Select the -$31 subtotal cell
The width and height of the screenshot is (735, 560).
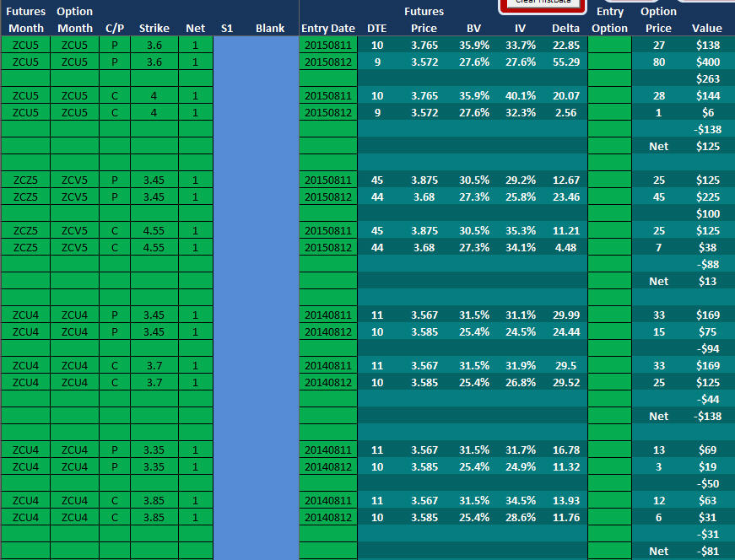coord(707,534)
